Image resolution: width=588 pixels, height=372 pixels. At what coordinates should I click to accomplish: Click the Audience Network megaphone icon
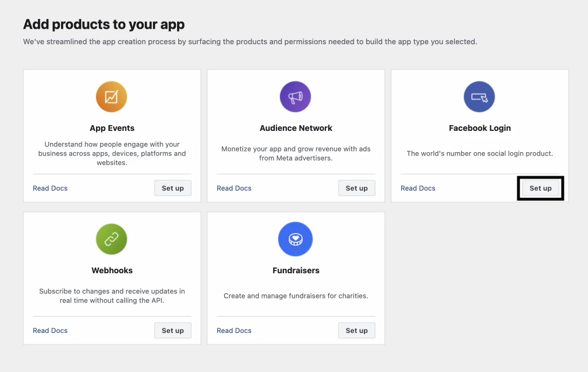[x=295, y=96]
